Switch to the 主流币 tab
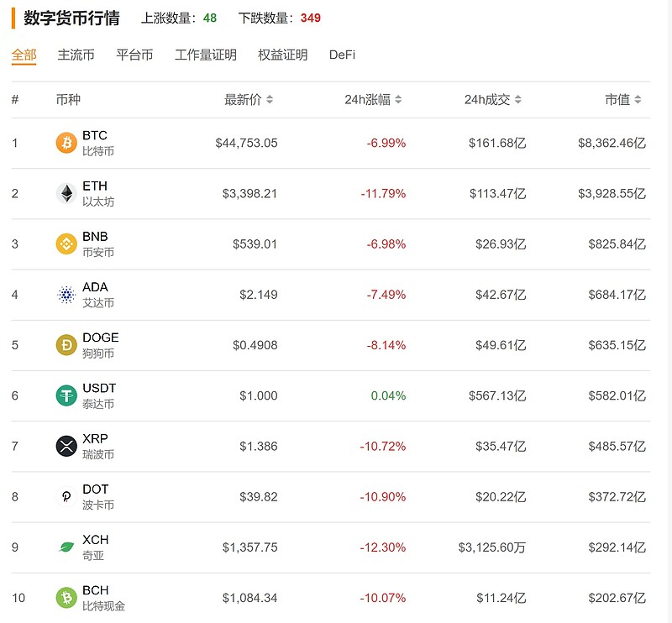The image size is (672, 623). tap(76, 55)
